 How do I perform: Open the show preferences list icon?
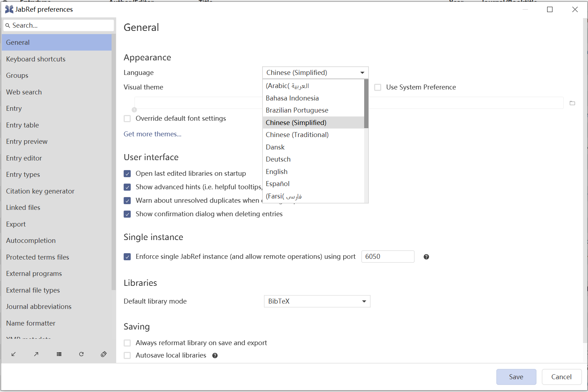click(59, 354)
